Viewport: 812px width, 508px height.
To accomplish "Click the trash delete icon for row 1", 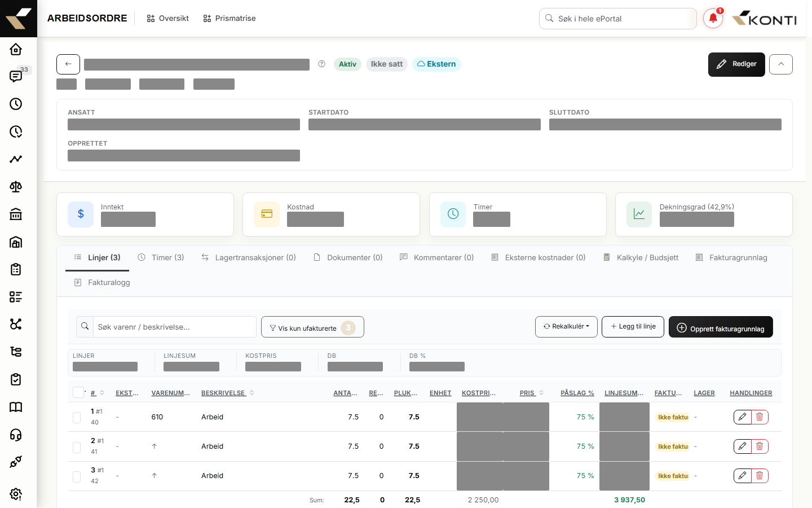I will coord(760,417).
